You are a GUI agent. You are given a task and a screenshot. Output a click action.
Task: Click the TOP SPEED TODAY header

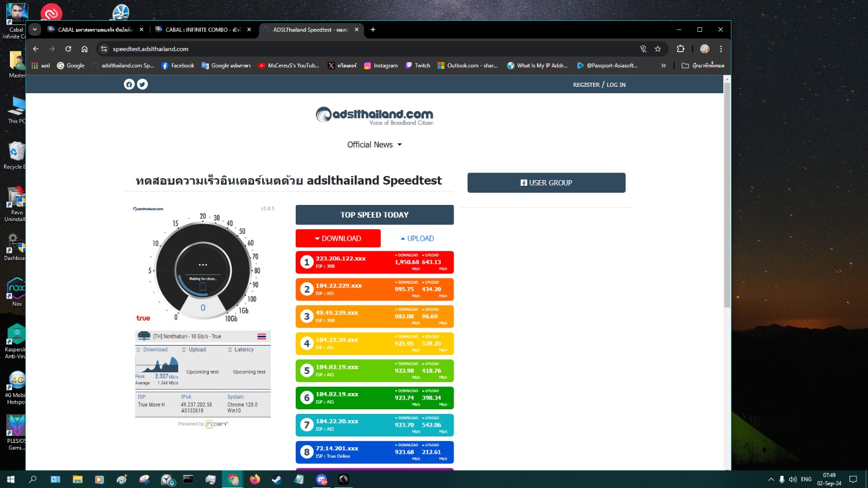pos(374,215)
